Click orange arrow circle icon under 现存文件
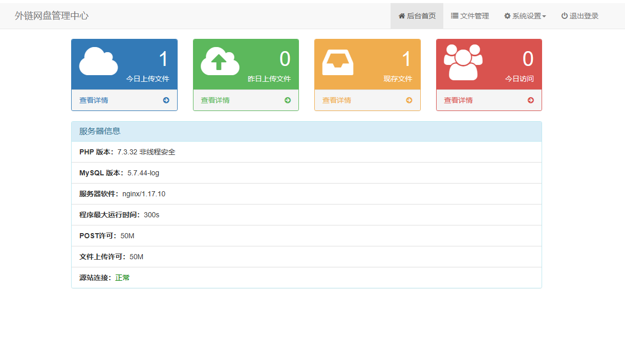 (x=409, y=100)
